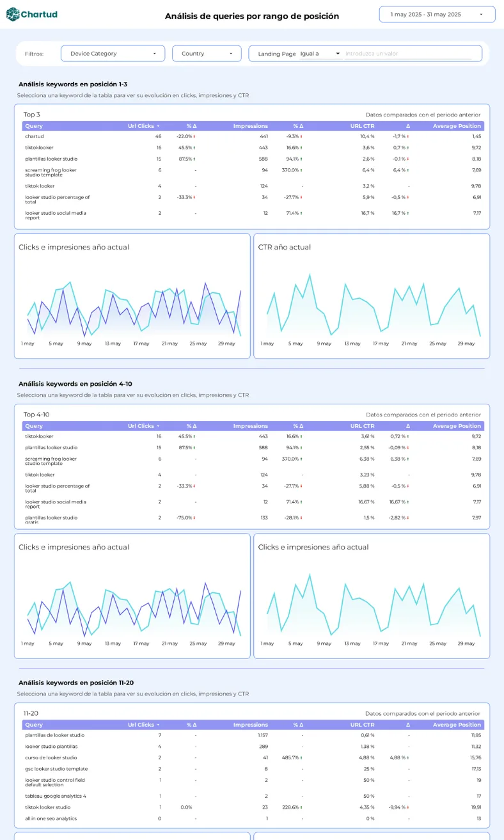This screenshot has height=840, width=504.
Task: Select 'plantillas de looker studio' query row
Action: coord(253,735)
